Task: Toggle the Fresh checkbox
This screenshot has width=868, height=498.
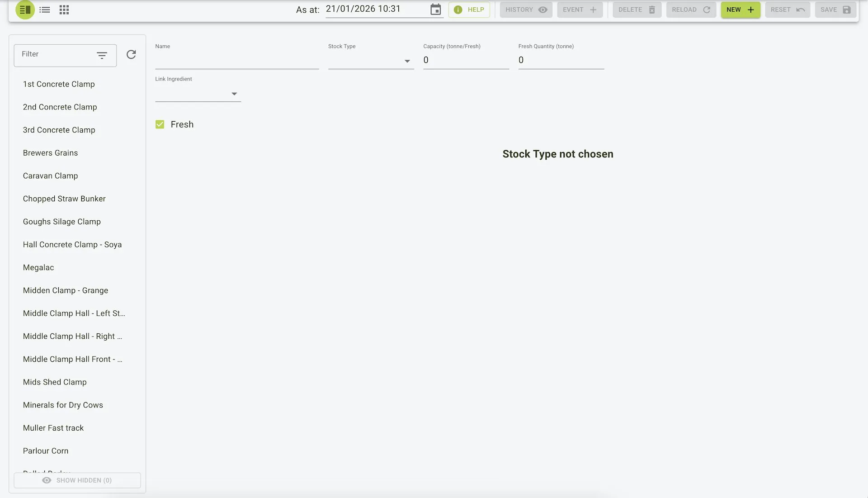Action: [160, 124]
